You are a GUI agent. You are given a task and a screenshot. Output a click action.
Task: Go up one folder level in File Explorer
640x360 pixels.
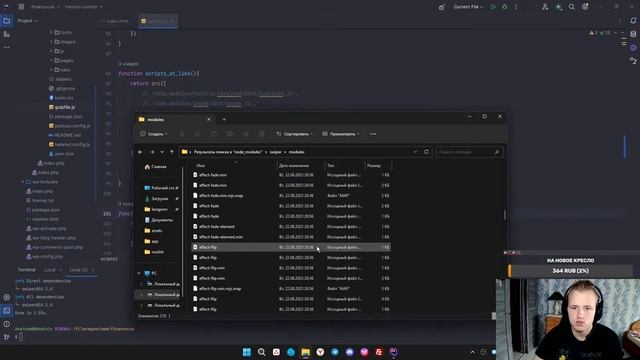(x=172, y=152)
